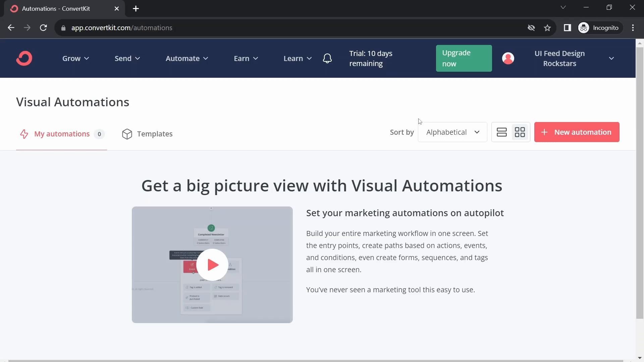Switch to grid view layout
The height and width of the screenshot is (362, 644).
point(520,132)
